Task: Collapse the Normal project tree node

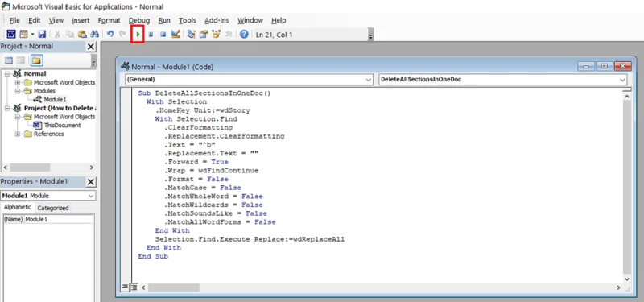Action: 7,74
